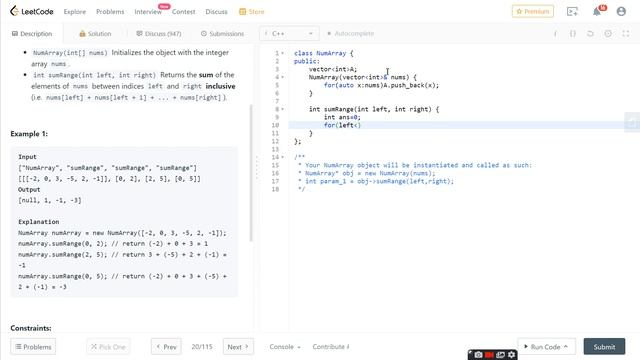Click the Pick One button
Image resolution: width=640 pixels, height=360 pixels.
[108, 347]
